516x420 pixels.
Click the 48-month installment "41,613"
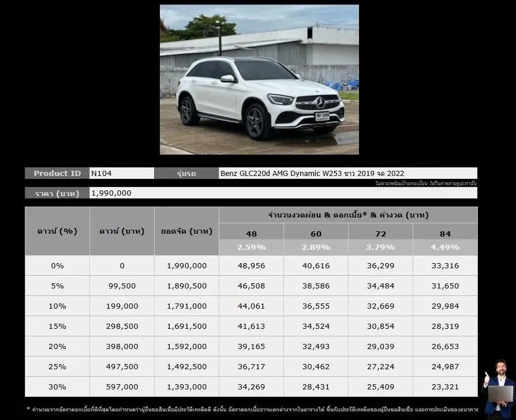pyautogui.click(x=252, y=327)
